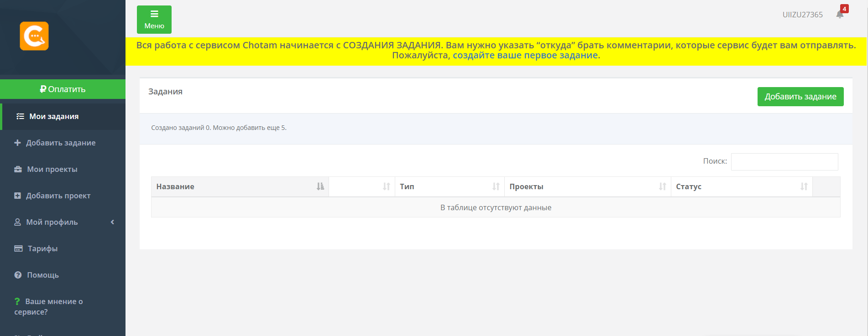Focus the Поиск search input field
Viewport: 868px width, 336px height.
784,162
